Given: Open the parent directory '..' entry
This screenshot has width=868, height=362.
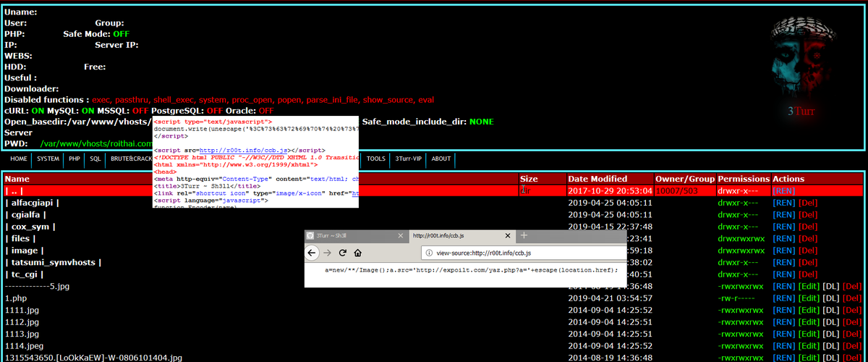Looking at the screenshot, I should point(14,191).
